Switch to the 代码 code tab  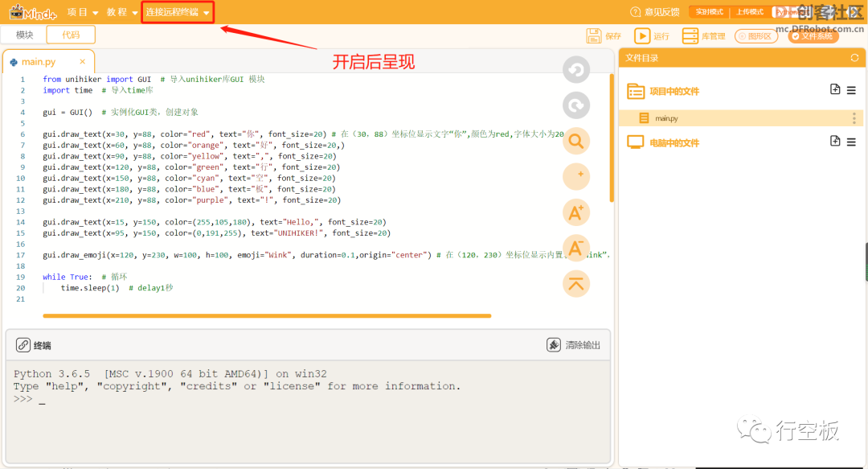[x=71, y=35]
